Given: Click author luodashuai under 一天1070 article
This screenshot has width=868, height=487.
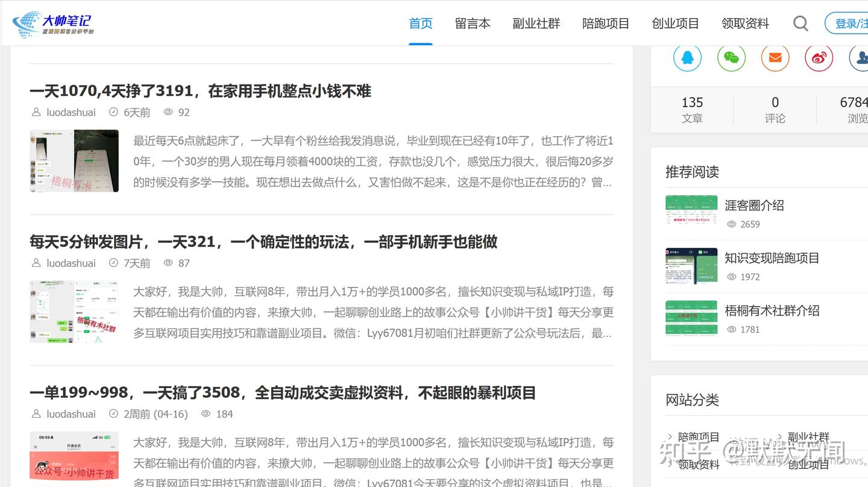Looking at the screenshot, I should click(71, 112).
